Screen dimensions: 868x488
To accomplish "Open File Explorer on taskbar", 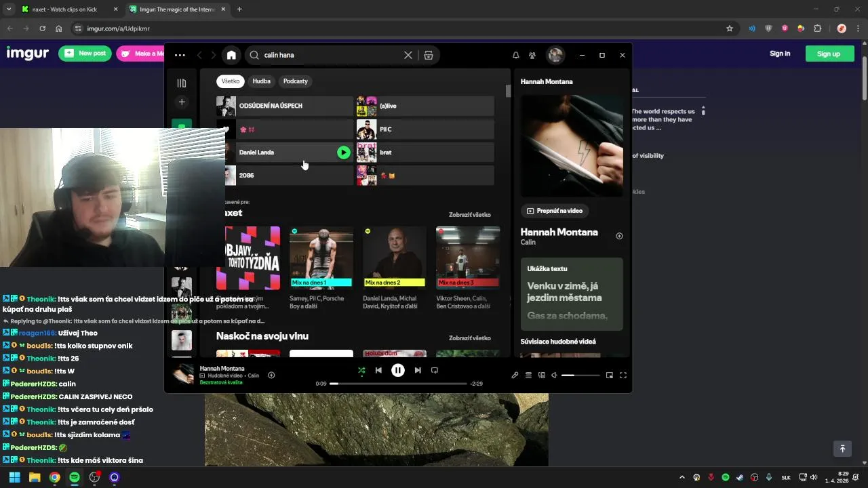I will tap(35, 477).
